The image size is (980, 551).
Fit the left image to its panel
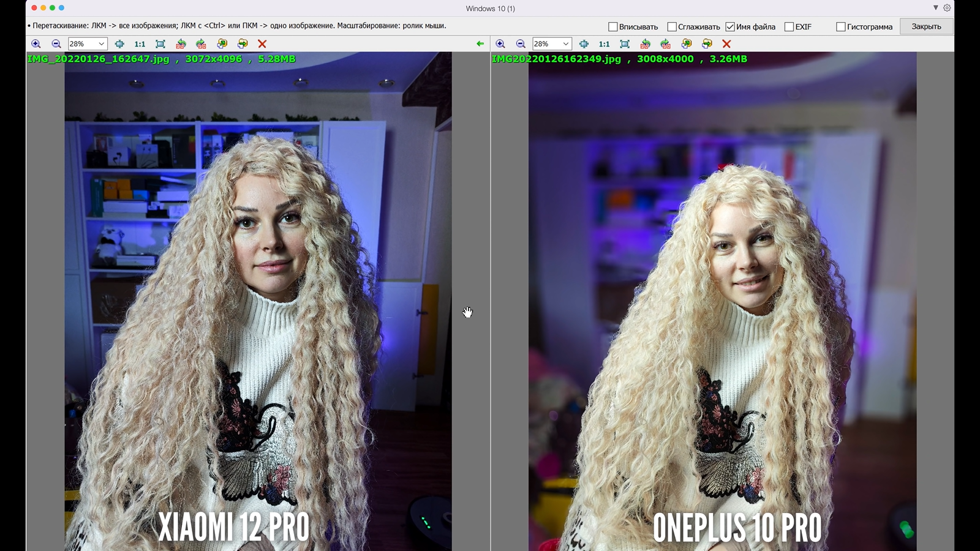coord(160,44)
